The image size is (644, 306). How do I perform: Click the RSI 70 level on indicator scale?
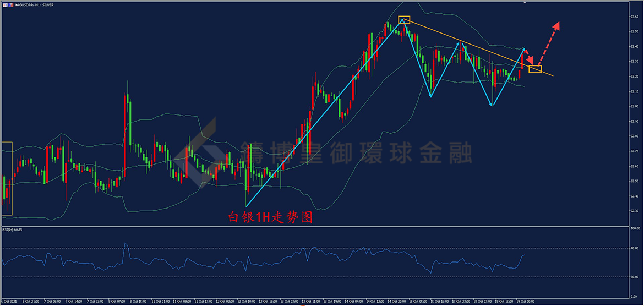coord(633,248)
